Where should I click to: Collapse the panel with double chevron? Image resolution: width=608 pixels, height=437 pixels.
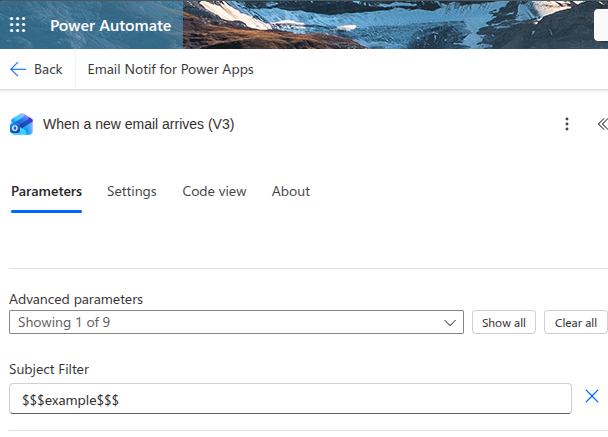(601, 124)
